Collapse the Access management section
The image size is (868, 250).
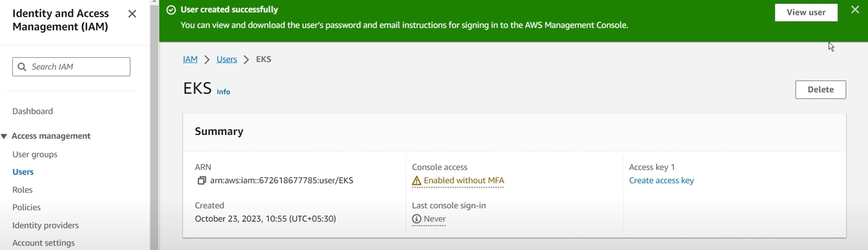(4, 136)
